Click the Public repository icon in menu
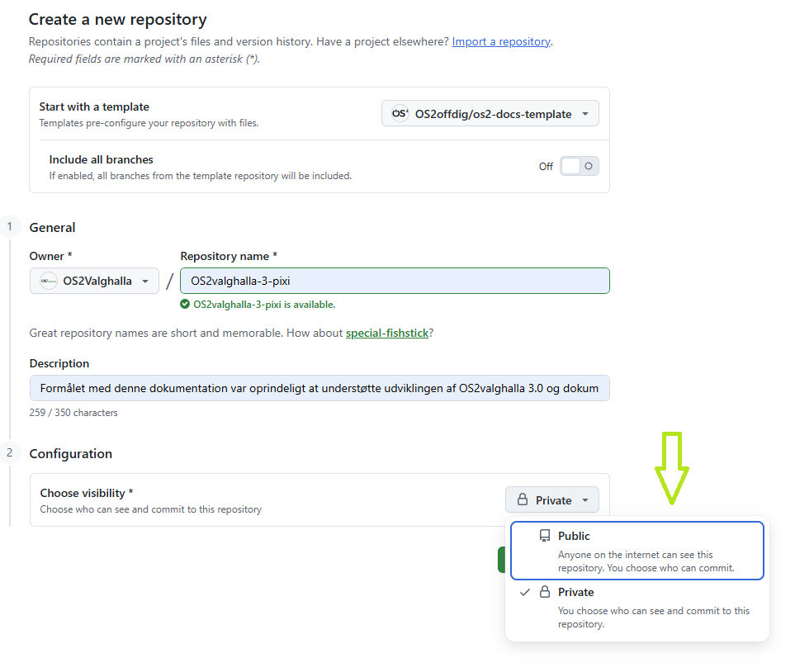The height and width of the screenshot is (672, 795). (545, 536)
